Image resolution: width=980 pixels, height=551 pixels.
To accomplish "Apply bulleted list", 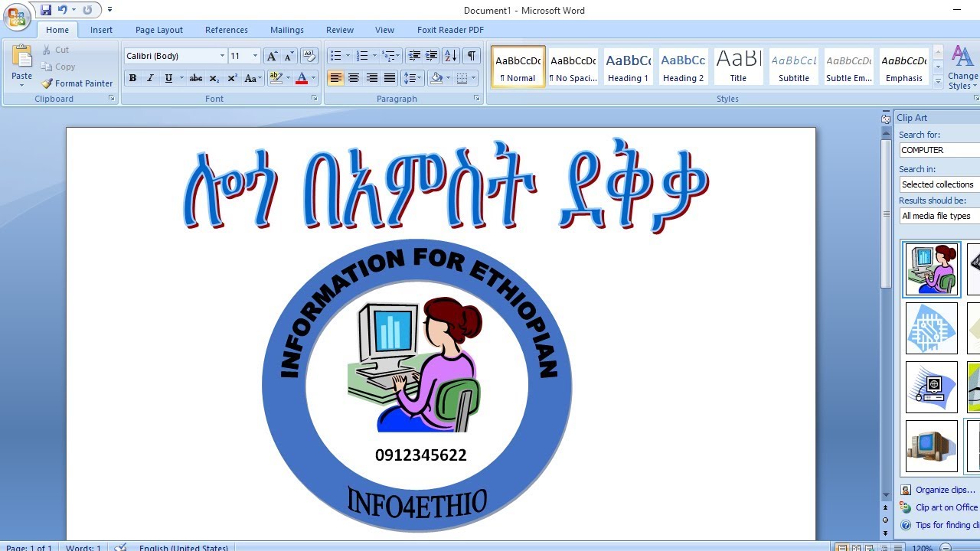I will click(335, 56).
